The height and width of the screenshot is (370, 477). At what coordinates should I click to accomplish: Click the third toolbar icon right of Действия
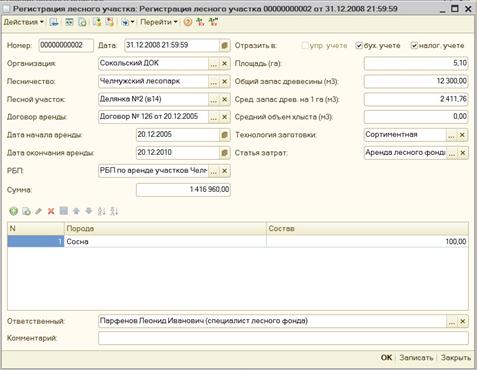[x=82, y=22]
